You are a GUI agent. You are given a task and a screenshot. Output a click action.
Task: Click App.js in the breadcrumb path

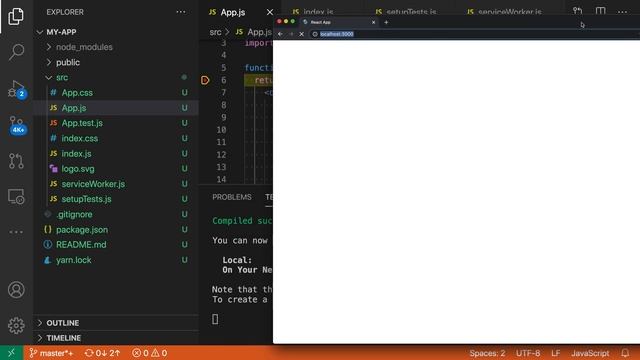pos(254,32)
